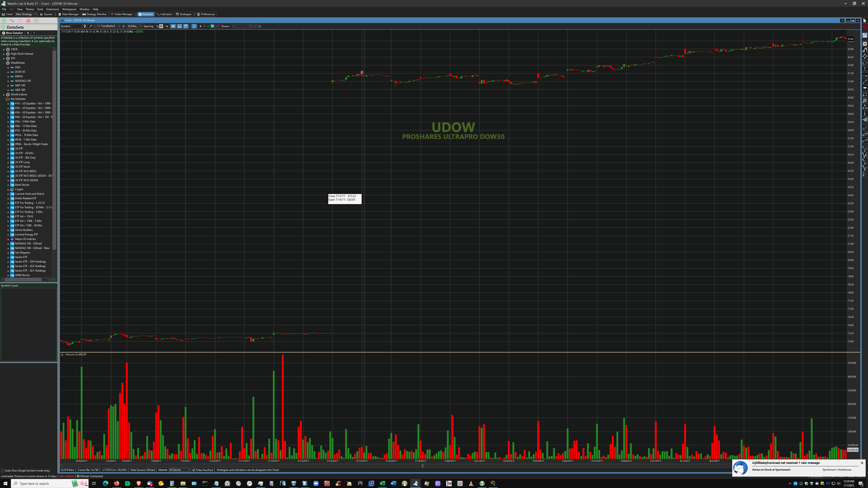Click the magenta checkmark icon in chart toolbar
This screenshot has width=868, height=488.
(x=255, y=26)
